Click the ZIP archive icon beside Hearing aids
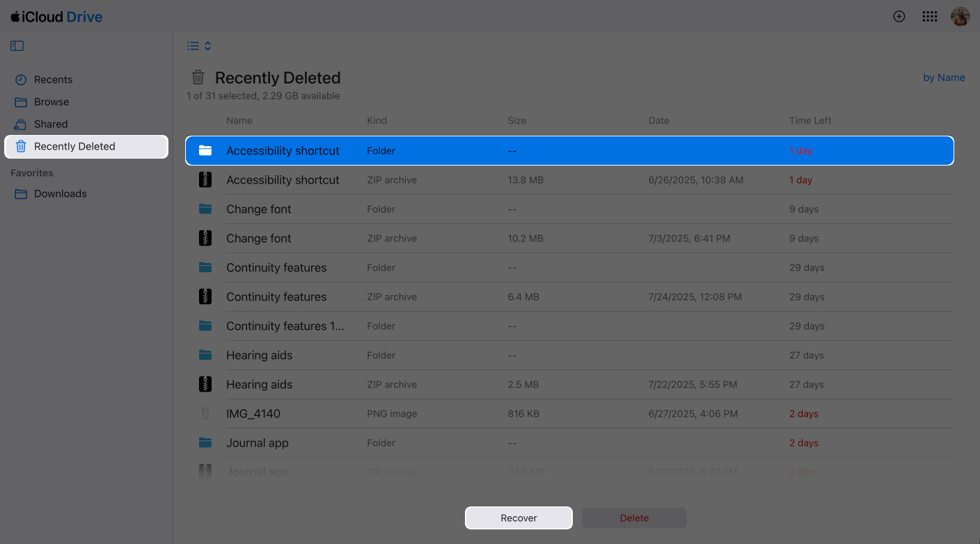Screen dimensions: 980x544 [x=205, y=384]
